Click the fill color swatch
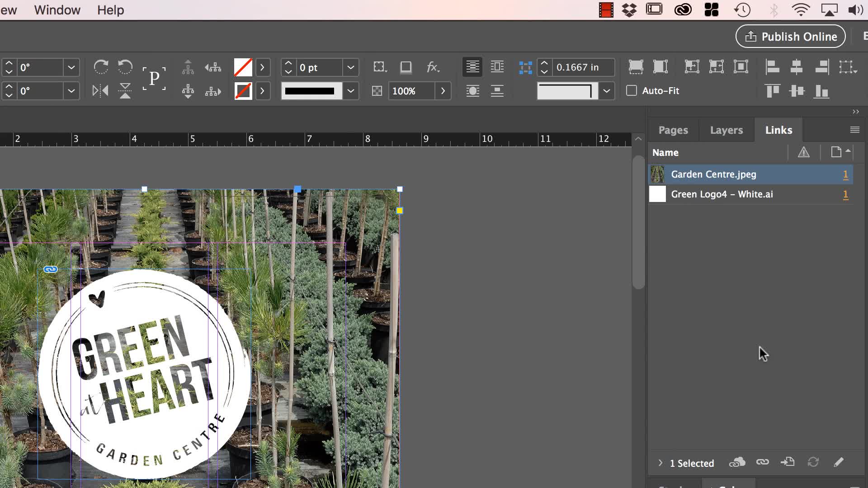Viewport: 868px width, 488px height. tap(243, 67)
